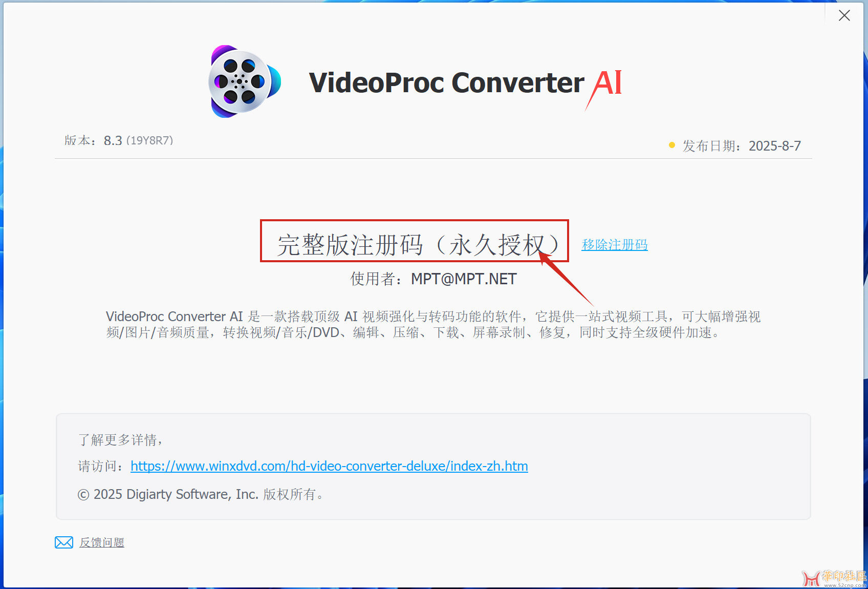Click the product description paragraph

coord(433,325)
